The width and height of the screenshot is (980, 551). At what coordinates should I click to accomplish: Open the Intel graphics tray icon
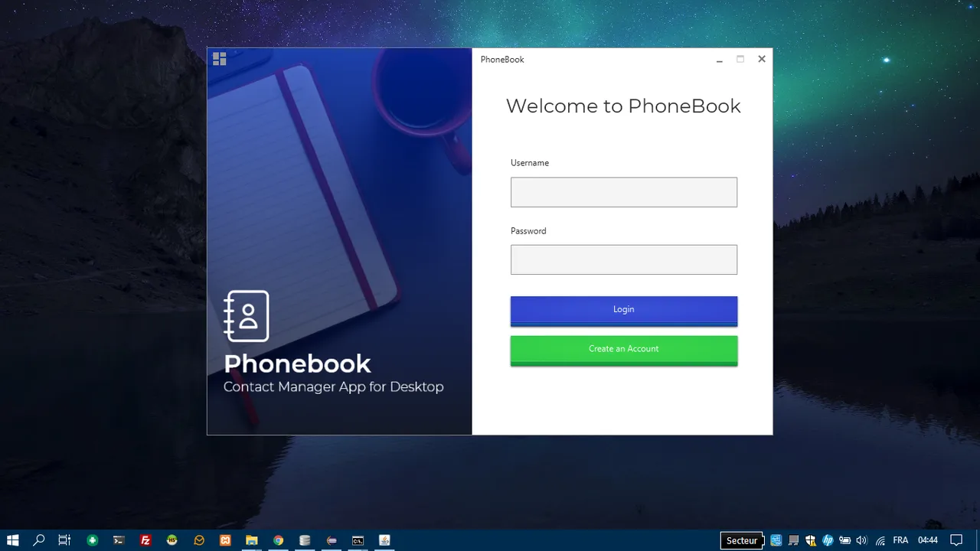click(x=776, y=540)
